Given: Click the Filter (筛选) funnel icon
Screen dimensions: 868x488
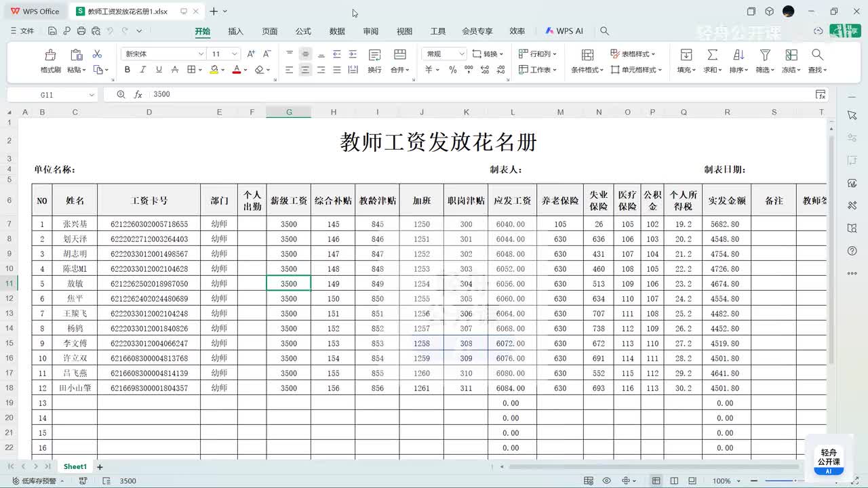Looking at the screenshot, I should [765, 55].
